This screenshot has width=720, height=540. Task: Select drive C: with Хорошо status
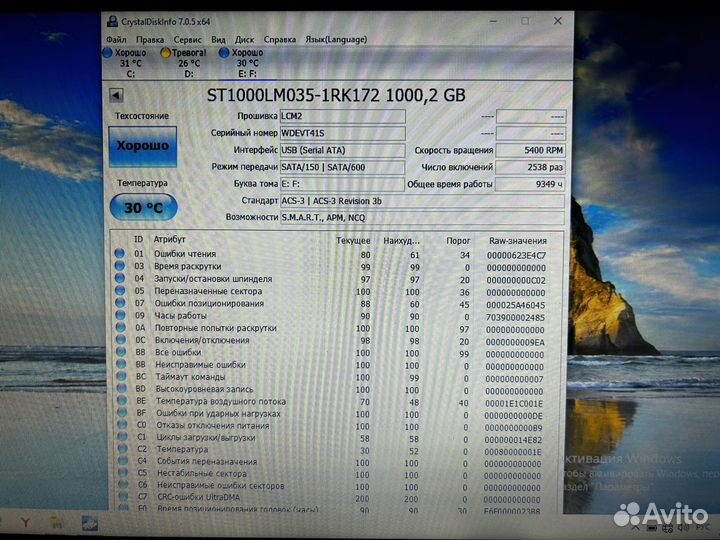[125, 63]
